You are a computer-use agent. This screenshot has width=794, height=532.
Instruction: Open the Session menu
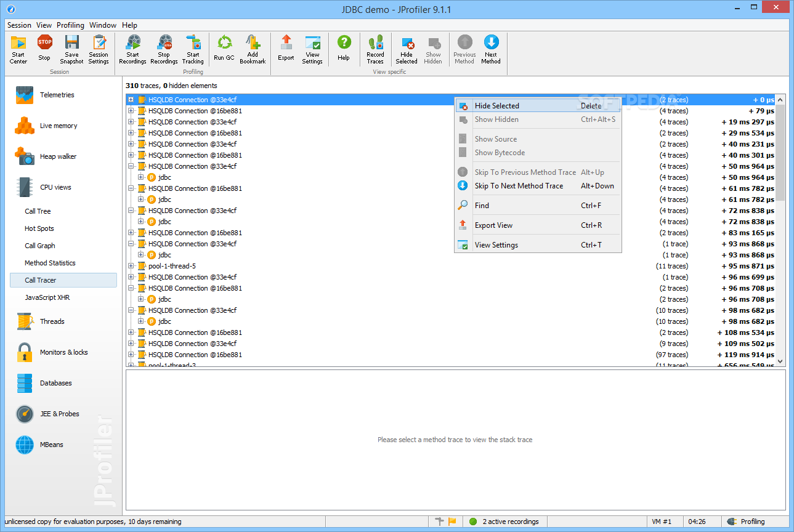(19, 25)
